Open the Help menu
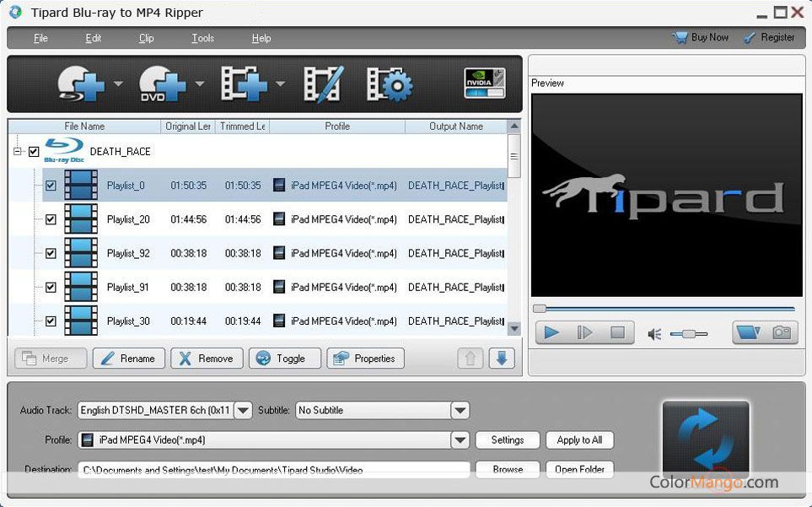 (x=261, y=38)
